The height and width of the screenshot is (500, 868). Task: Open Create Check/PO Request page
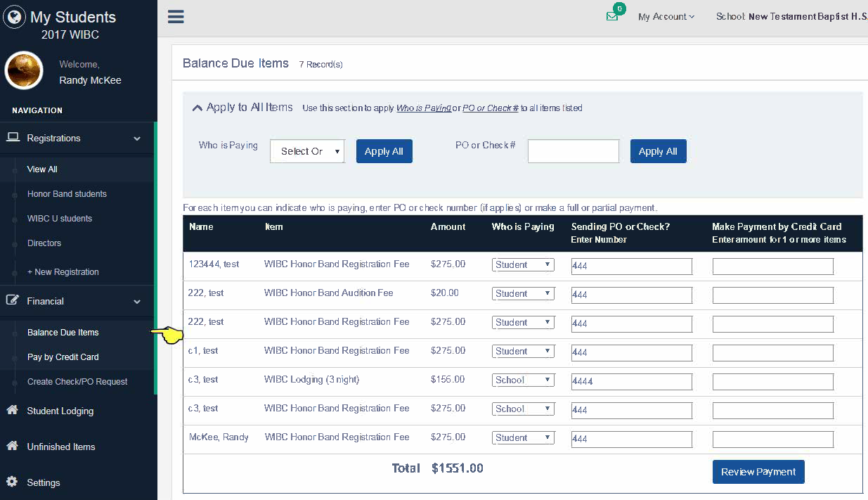coord(77,382)
